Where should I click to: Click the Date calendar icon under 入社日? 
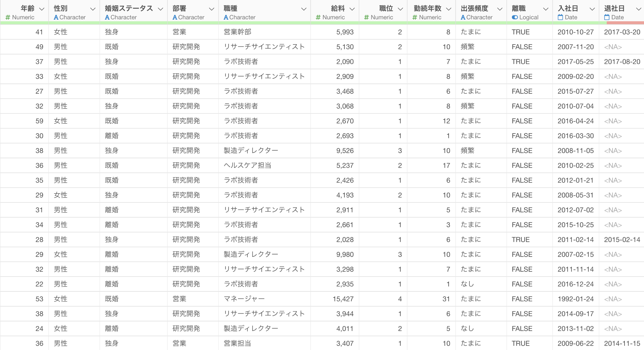(x=560, y=17)
